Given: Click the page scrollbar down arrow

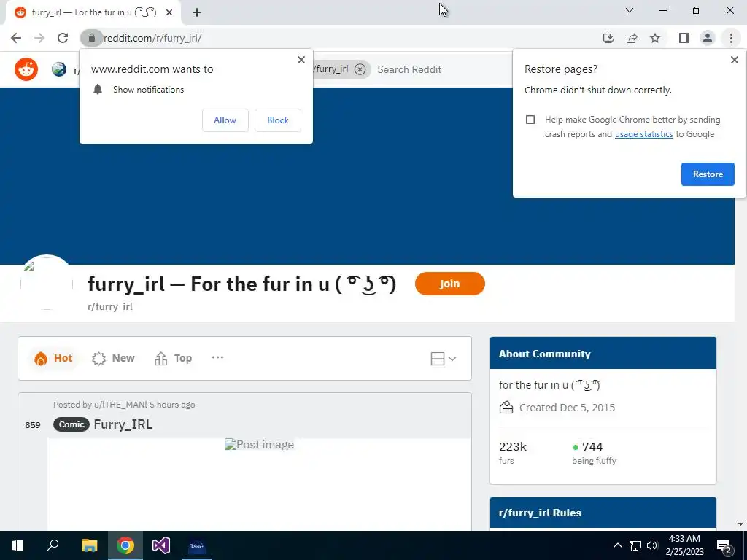Looking at the screenshot, I should (x=741, y=524).
